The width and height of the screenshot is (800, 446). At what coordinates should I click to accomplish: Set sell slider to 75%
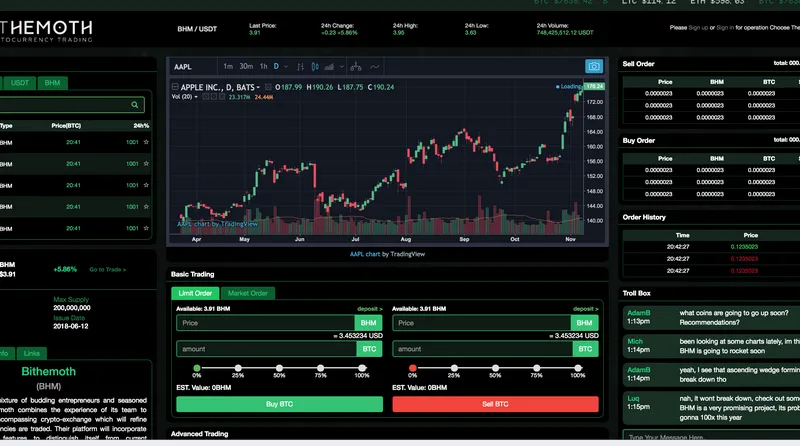point(536,368)
